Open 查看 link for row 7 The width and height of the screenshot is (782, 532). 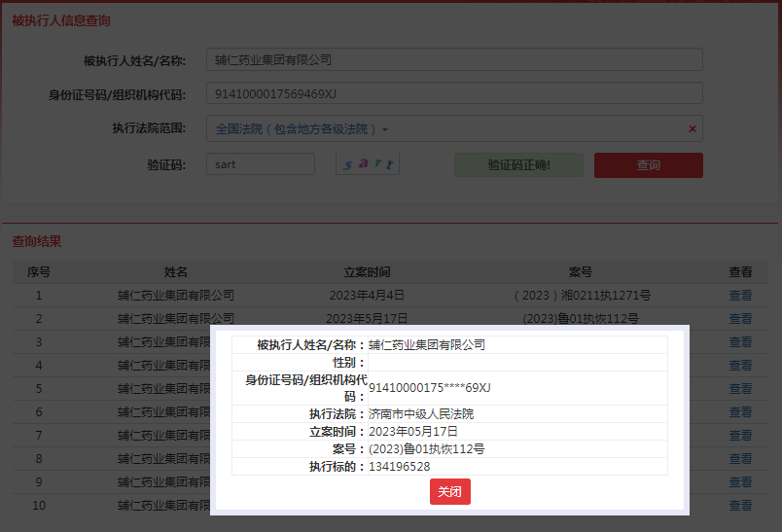[740, 436]
